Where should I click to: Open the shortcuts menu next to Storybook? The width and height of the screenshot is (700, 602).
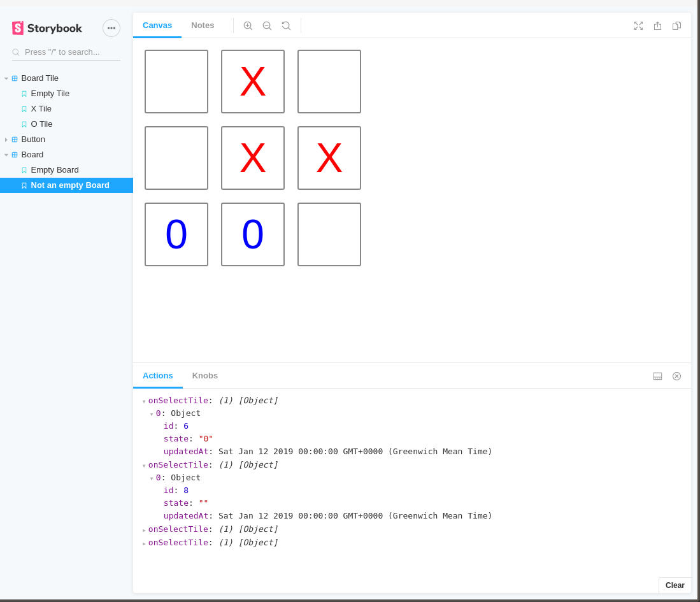pyautogui.click(x=111, y=28)
